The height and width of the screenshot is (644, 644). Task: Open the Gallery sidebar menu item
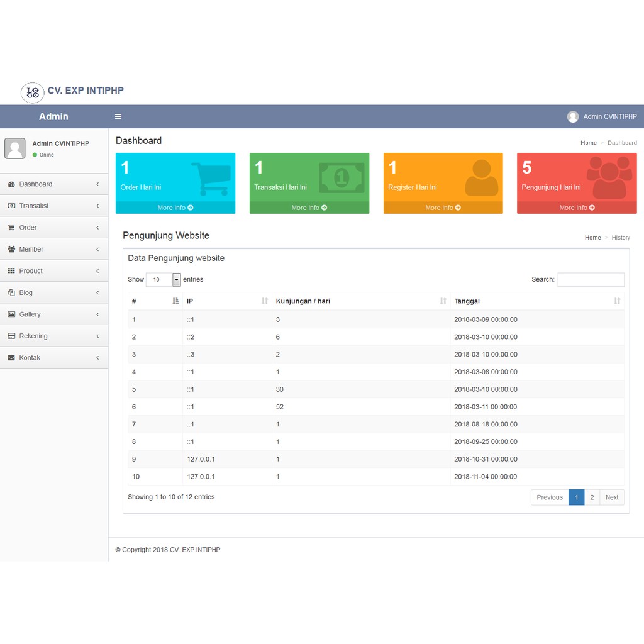[x=54, y=314]
